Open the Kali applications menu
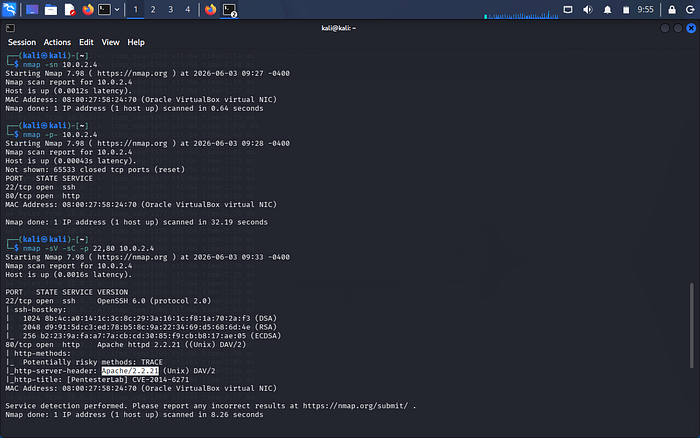This screenshot has width=700, height=438. pyautogui.click(x=9, y=9)
